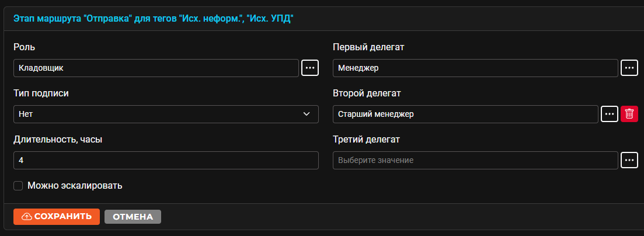The width and height of the screenshot is (644, 236).
Task: Focus the Роль field containing Кладовщик
Action: (x=156, y=68)
